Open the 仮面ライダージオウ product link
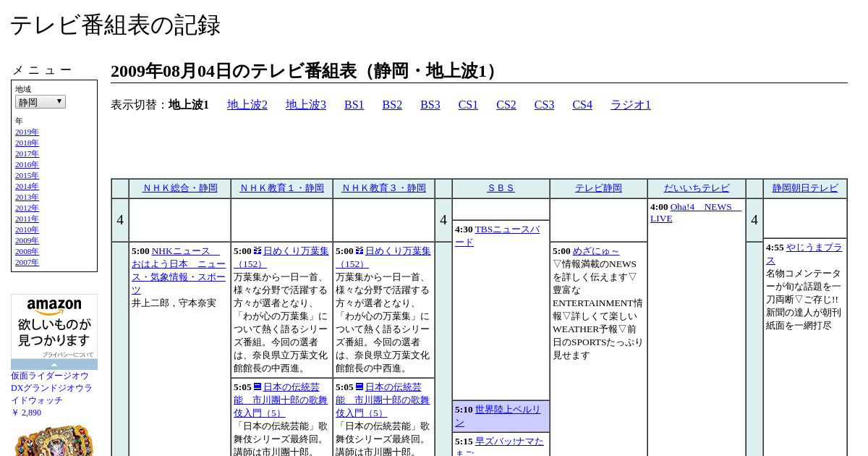The width and height of the screenshot is (868, 456). [51, 388]
